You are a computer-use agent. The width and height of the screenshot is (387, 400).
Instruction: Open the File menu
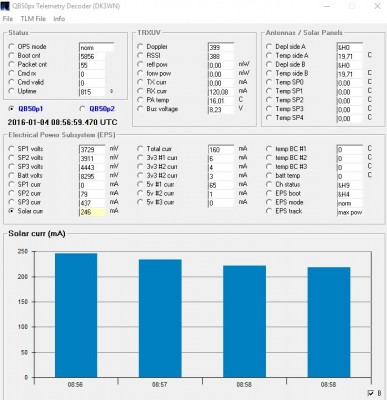[x=7, y=19]
